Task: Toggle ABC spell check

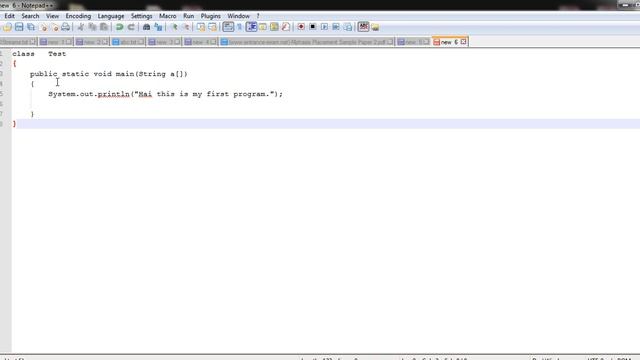Action: pyautogui.click(x=363, y=27)
